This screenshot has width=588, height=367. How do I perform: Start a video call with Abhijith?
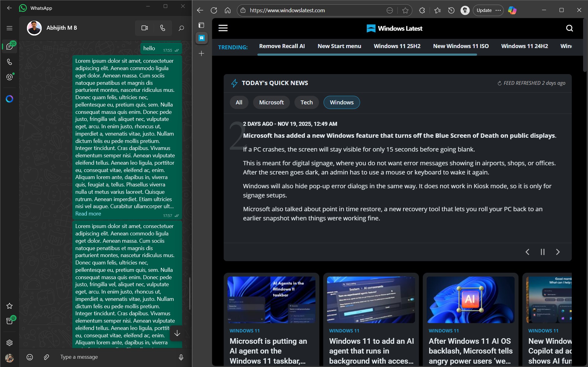tap(144, 28)
